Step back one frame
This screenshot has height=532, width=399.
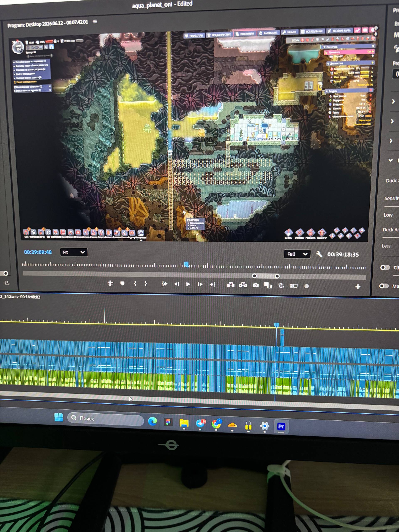tap(176, 284)
